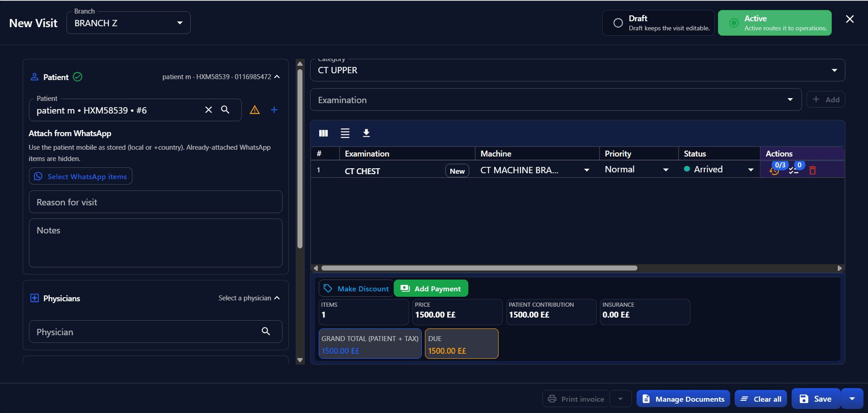Click the blue plus icon to add patient
Viewport: 868px width, 413px height.
pos(274,110)
